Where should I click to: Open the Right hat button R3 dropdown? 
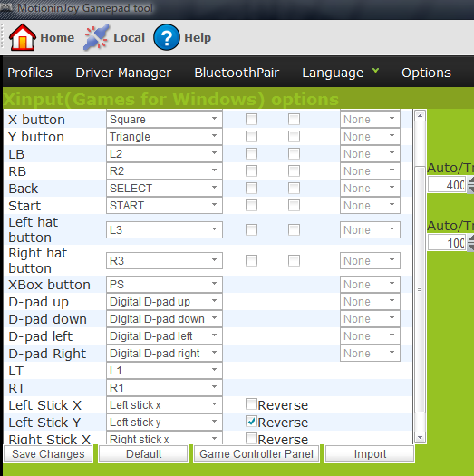point(164,260)
